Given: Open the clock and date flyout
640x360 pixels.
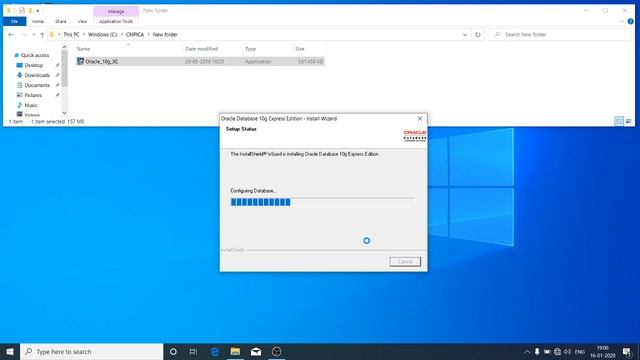Looking at the screenshot, I should [x=602, y=351].
